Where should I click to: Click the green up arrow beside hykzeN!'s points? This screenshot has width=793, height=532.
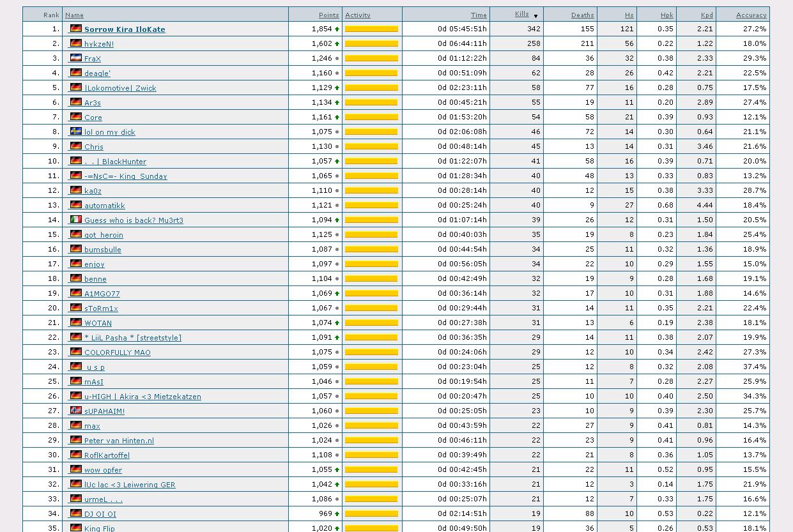(337, 44)
